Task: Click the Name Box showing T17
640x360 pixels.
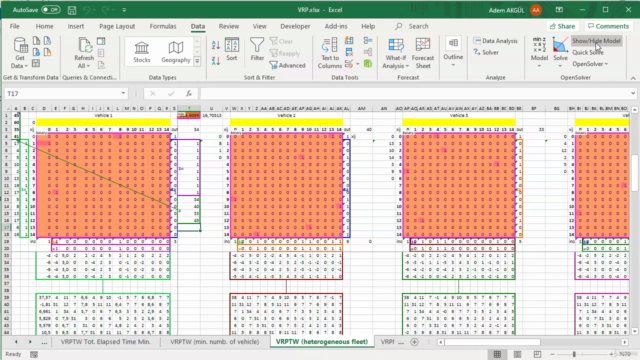Action: (61, 93)
